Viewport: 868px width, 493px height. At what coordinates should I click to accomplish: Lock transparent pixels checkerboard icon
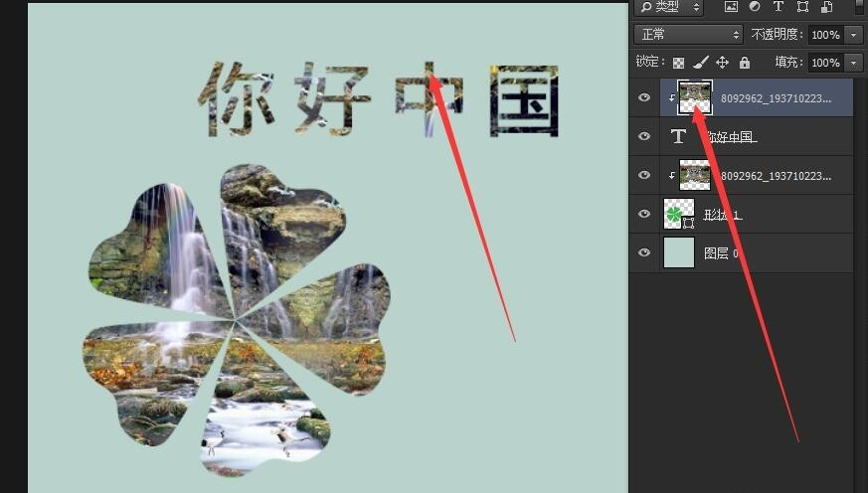click(679, 63)
